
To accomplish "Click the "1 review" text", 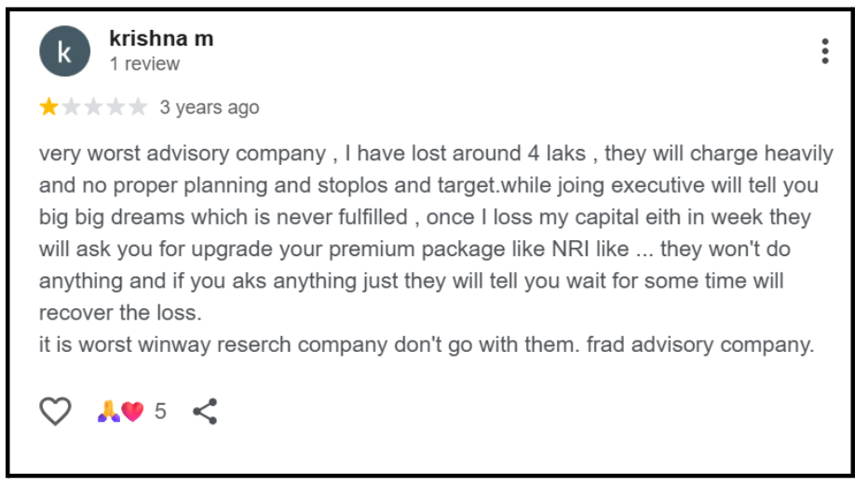I will [144, 64].
